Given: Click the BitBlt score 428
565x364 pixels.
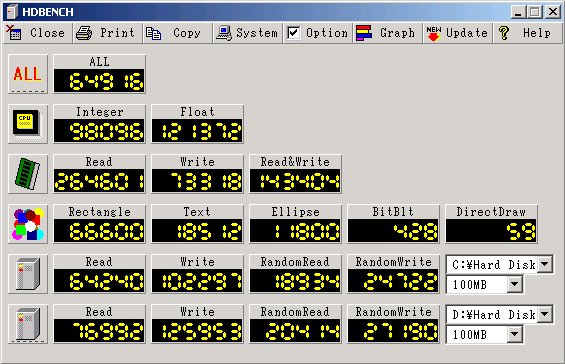Looking at the screenshot, I should pos(393,231).
